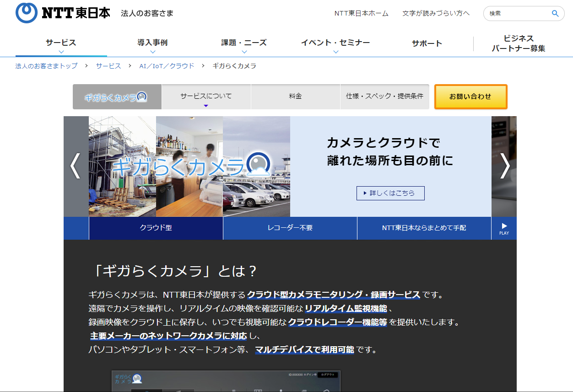Click the carousel banner photo collage

(189, 166)
